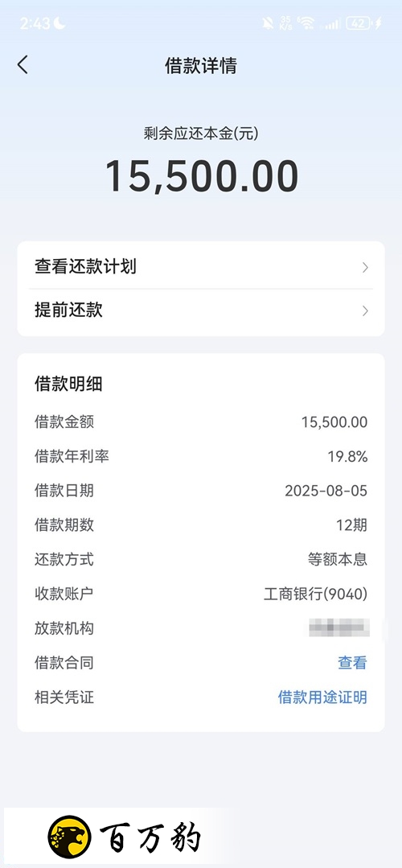Viewport: 402px width, 868px height.
Task: Open the 查看 loan contract link
Action: coord(352,663)
